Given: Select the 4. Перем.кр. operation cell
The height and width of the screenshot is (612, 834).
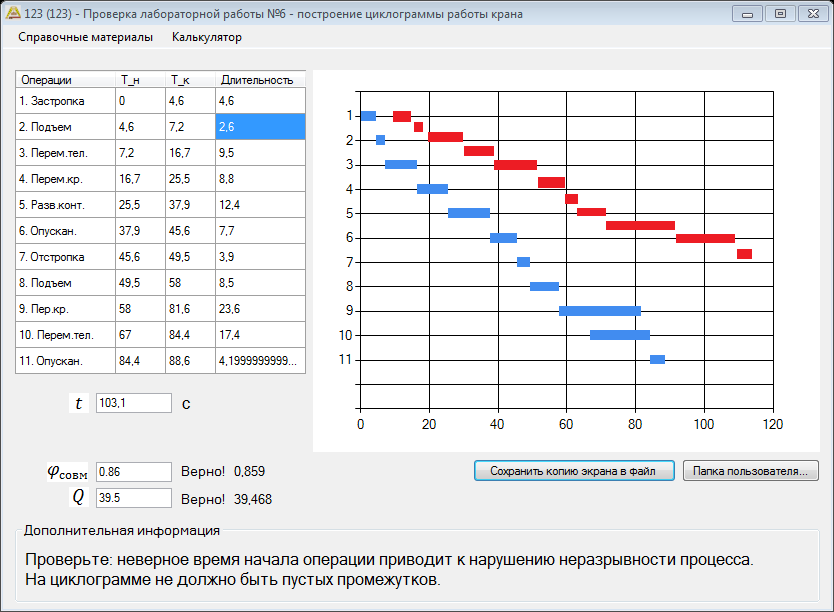Looking at the screenshot, I should pos(65,179).
